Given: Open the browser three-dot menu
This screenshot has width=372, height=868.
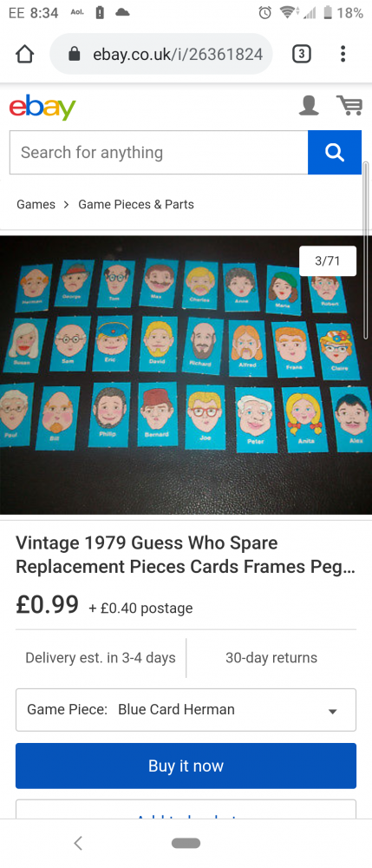Looking at the screenshot, I should coord(343,54).
